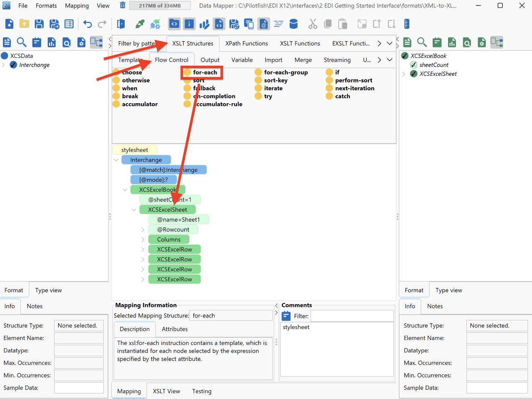Click the database cylinder icon
Screen dimensions: 532x399
point(293,24)
